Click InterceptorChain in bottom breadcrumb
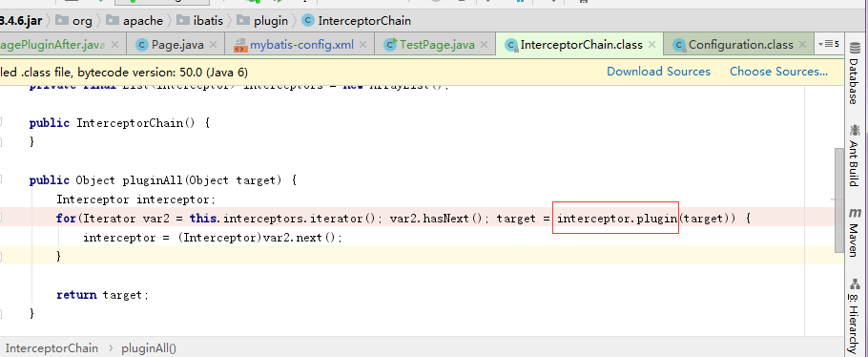The width and height of the screenshot is (868, 357). pyautogui.click(x=52, y=348)
